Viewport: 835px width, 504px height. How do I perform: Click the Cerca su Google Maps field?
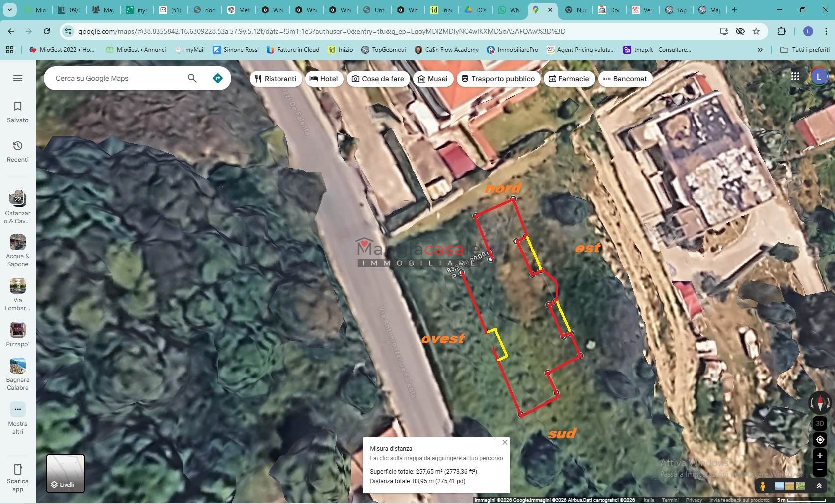pyautogui.click(x=117, y=78)
